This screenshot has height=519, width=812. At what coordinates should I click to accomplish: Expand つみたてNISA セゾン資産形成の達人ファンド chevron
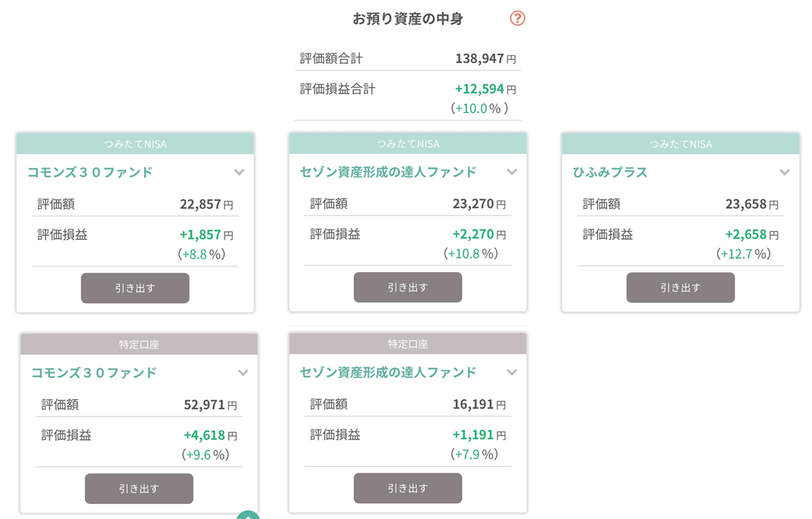coord(512,172)
